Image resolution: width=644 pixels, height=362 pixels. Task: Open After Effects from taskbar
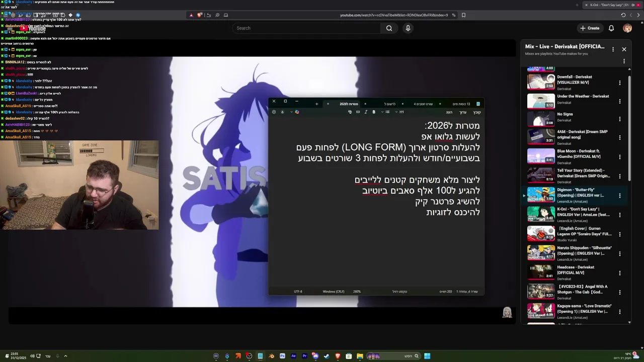coord(293,356)
